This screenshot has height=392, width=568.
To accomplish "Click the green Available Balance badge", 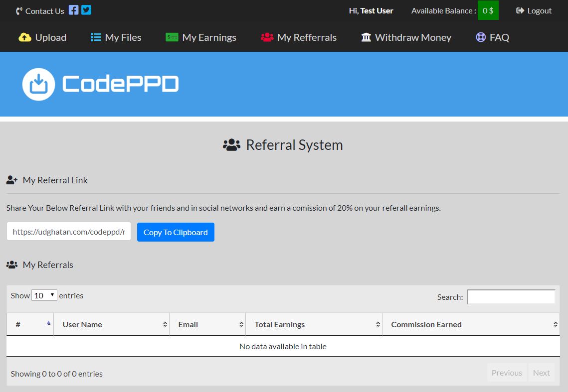I will tap(488, 10).
